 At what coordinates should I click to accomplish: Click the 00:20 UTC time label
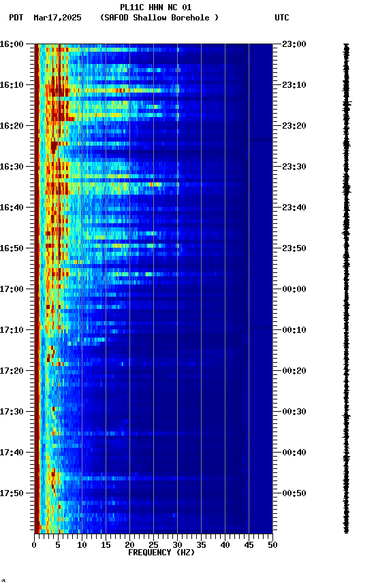pyautogui.click(x=294, y=372)
